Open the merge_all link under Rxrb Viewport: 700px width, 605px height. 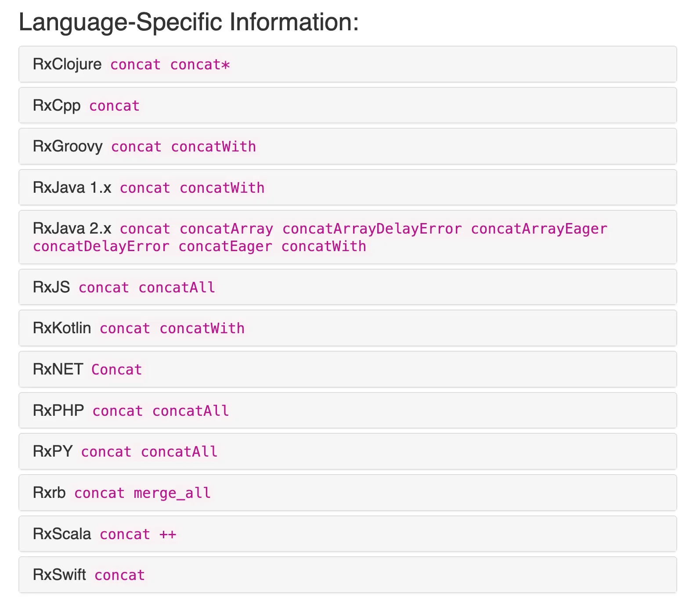click(172, 493)
